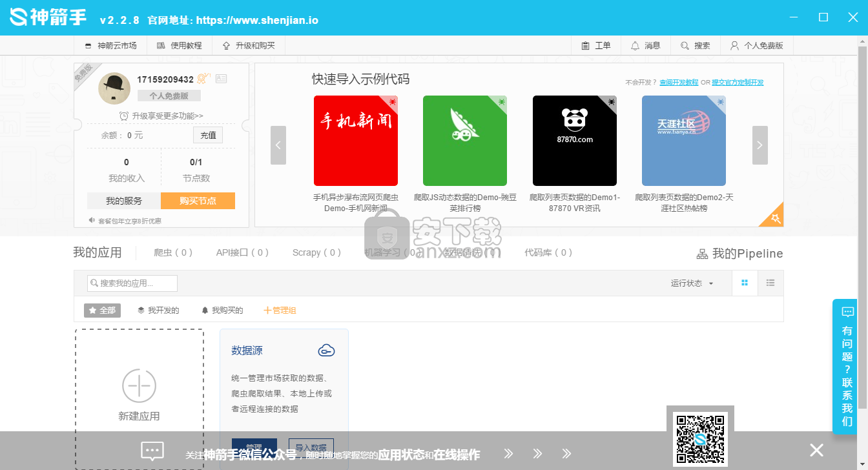The image size is (868, 470).
Task: Select 我的应用 heading tab
Action: tap(98, 252)
